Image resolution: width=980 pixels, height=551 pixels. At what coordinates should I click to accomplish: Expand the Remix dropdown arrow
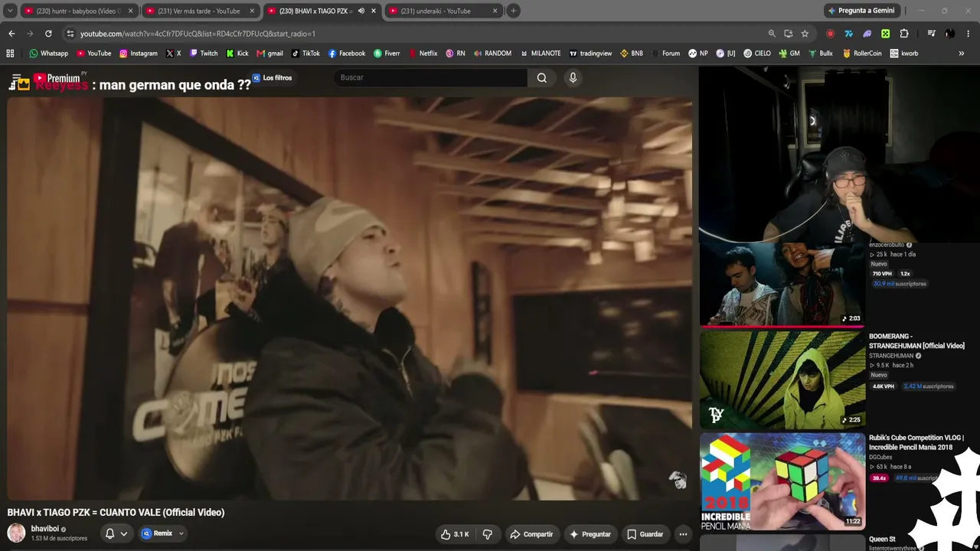pyautogui.click(x=181, y=533)
